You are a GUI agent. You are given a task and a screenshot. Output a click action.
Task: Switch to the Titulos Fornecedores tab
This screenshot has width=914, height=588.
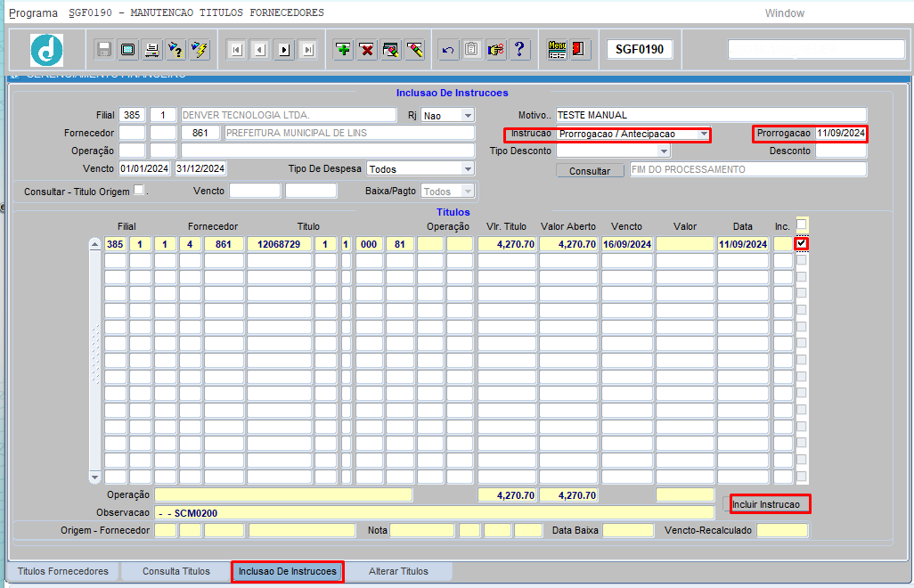(63, 571)
